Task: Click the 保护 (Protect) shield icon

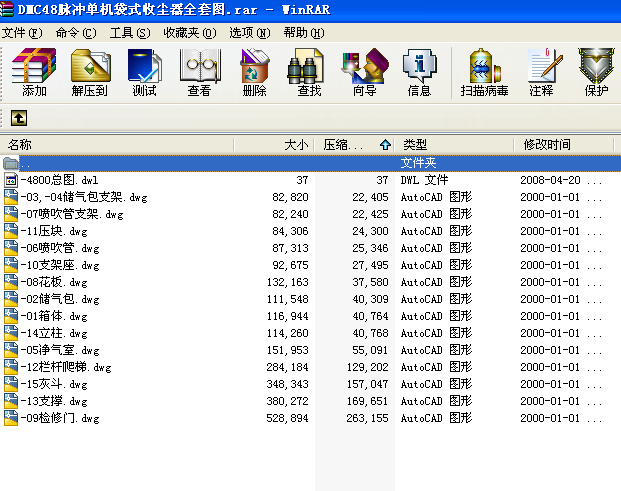Action: coord(596,73)
